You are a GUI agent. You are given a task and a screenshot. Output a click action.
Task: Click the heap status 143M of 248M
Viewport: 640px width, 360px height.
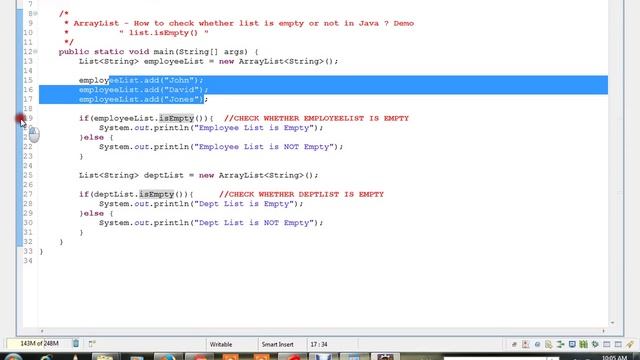(x=39, y=344)
